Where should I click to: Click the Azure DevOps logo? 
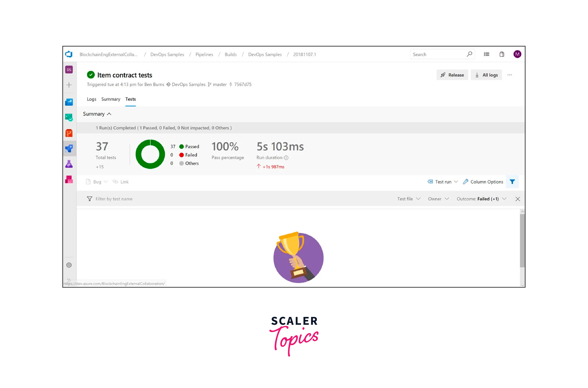click(x=69, y=54)
